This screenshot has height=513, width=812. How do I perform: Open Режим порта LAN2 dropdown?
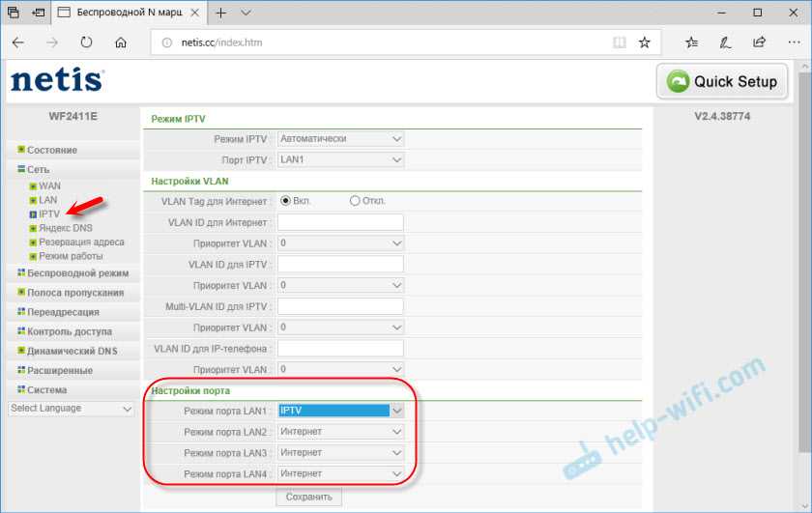[340, 432]
